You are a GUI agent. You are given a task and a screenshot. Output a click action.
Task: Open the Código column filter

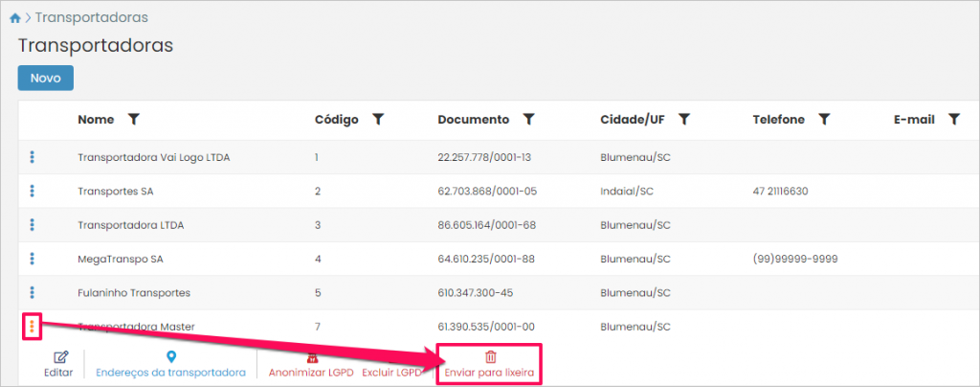(x=378, y=120)
